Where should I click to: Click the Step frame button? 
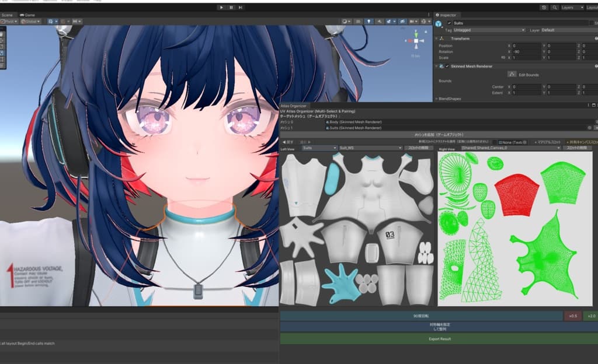click(241, 8)
